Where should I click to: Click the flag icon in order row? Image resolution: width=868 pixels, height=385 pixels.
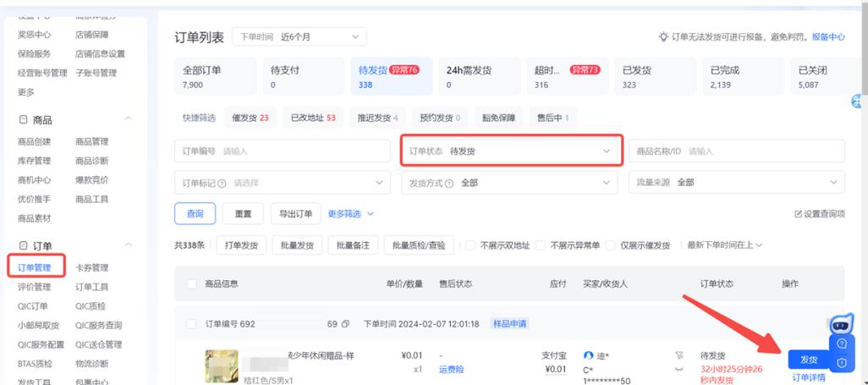tap(679, 355)
